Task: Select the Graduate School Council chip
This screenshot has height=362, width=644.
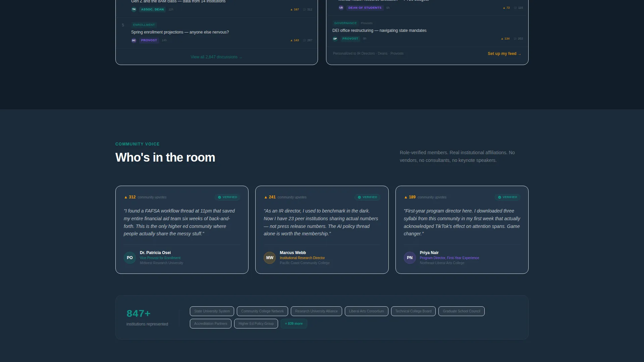Action: [461, 311]
